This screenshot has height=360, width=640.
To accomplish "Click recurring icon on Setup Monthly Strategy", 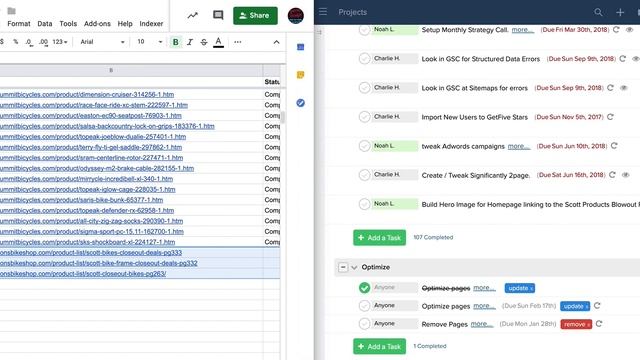I will (616, 30).
